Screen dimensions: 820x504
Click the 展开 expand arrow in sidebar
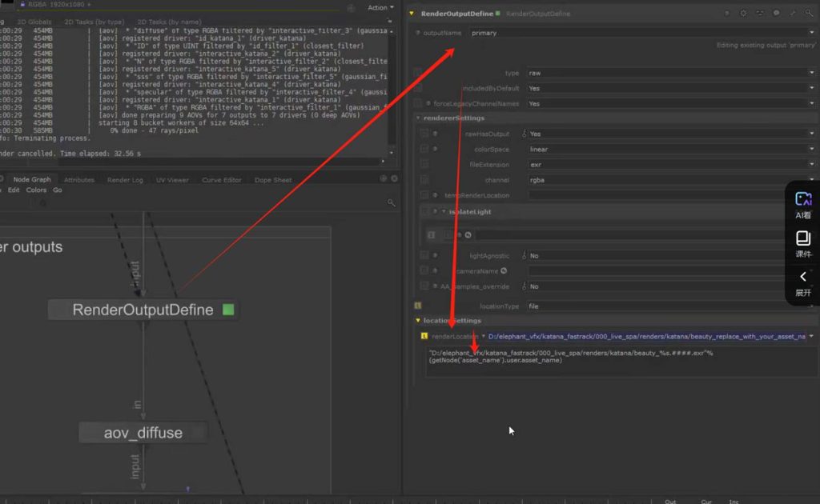803,282
